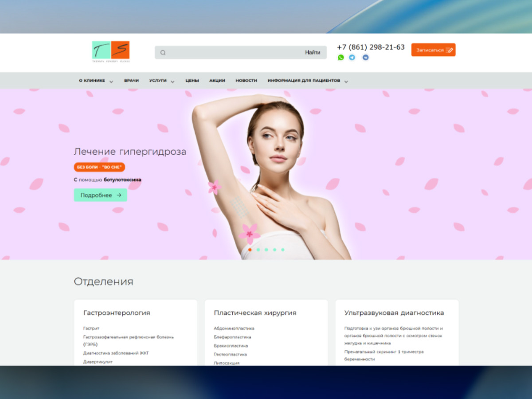The width and height of the screenshot is (532, 399).
Task: Open the Цены menu item
Action: tap(192, 81)
